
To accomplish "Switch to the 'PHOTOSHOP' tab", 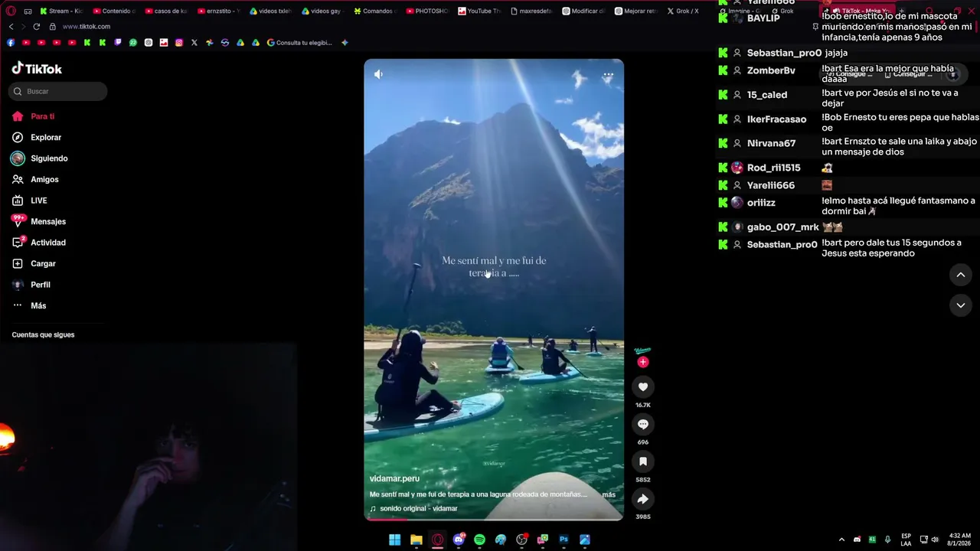I will tap(426, 11).
